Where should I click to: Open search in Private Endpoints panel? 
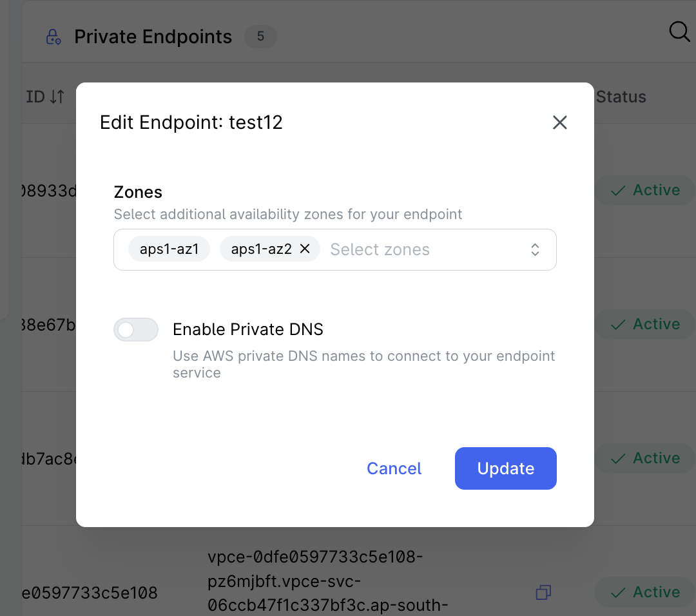click(x=679, y=31)
